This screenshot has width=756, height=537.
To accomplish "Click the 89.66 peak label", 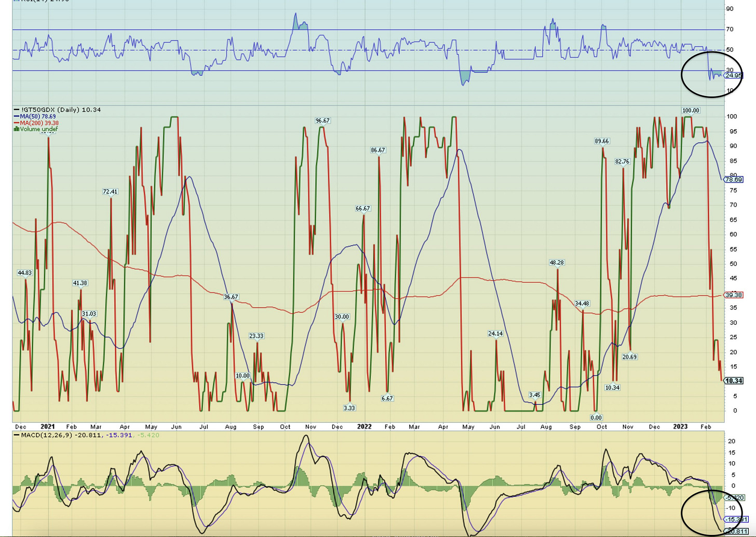I will pos(602,141).
